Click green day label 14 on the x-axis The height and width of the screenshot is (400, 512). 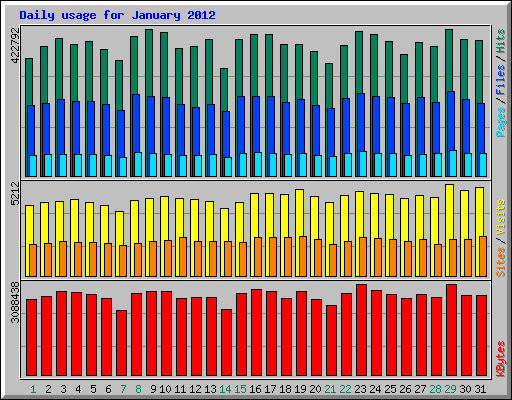[225, 389]
